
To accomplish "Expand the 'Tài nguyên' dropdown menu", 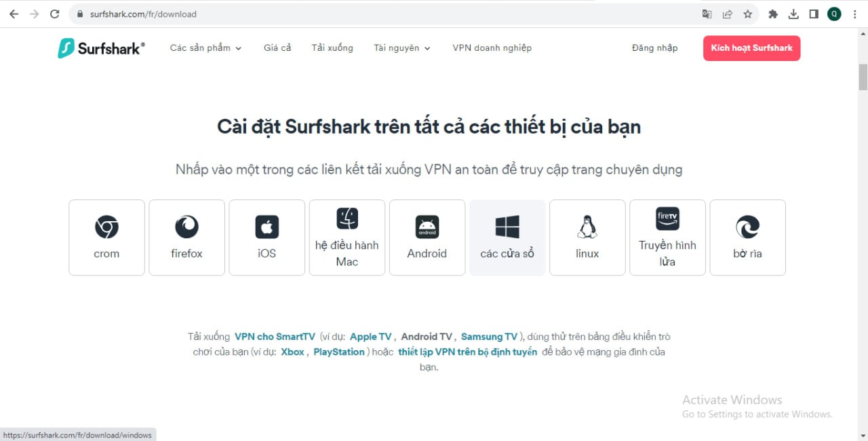I will [401, 48].
